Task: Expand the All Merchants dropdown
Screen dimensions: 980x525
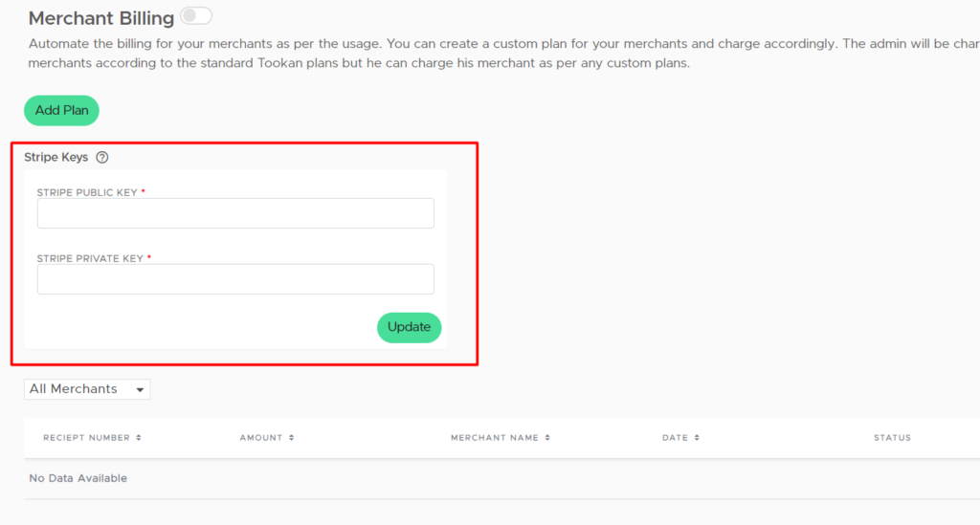Action: 87,389
